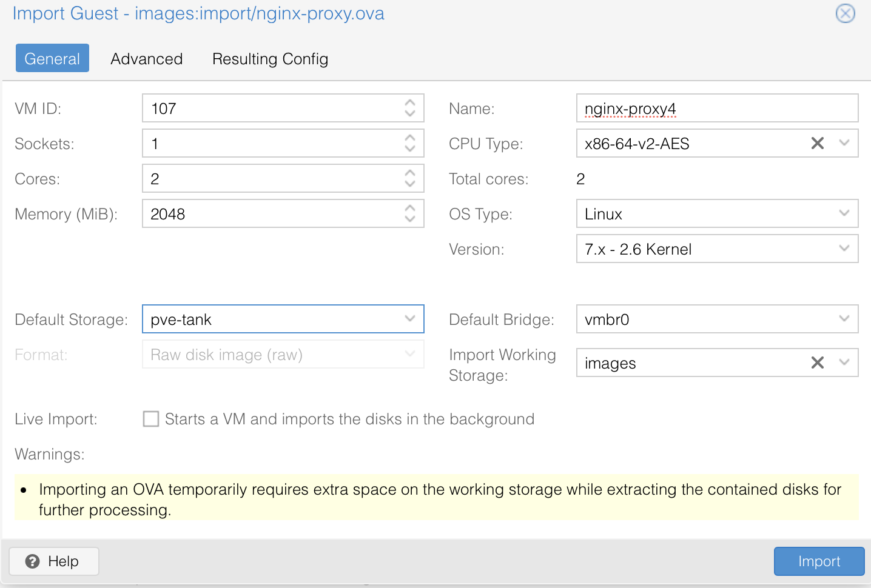Clear the CPU Type selection with X icon
Viewport: 871px width, 588px height.
tap(817, 143)
